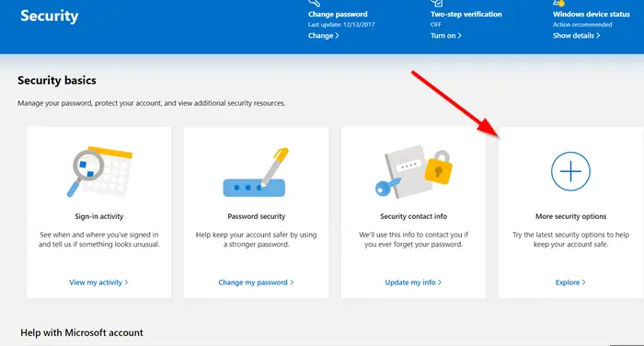The image size is (644, 346).
Task: Click the 'Manage your password, protect your account' description
Action: (151, 103)
